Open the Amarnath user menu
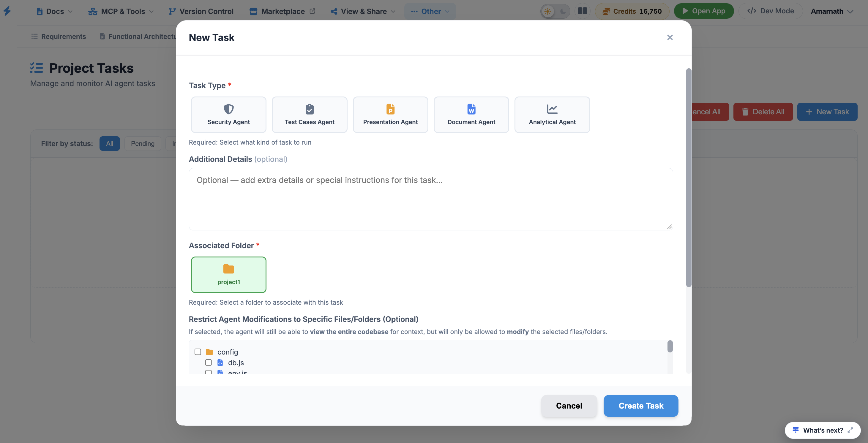 (x=832, y=11)
